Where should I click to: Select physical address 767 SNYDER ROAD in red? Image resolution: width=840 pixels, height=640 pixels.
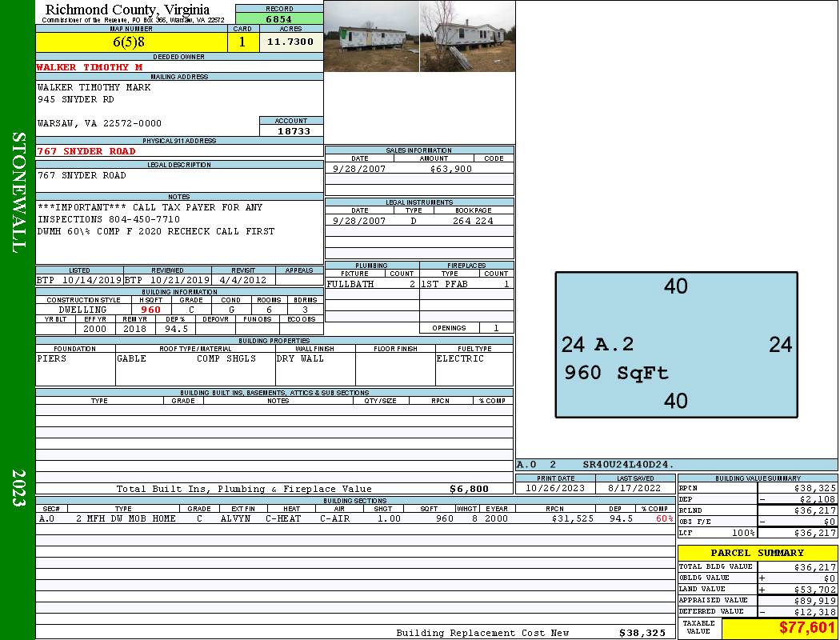(86, 151)
